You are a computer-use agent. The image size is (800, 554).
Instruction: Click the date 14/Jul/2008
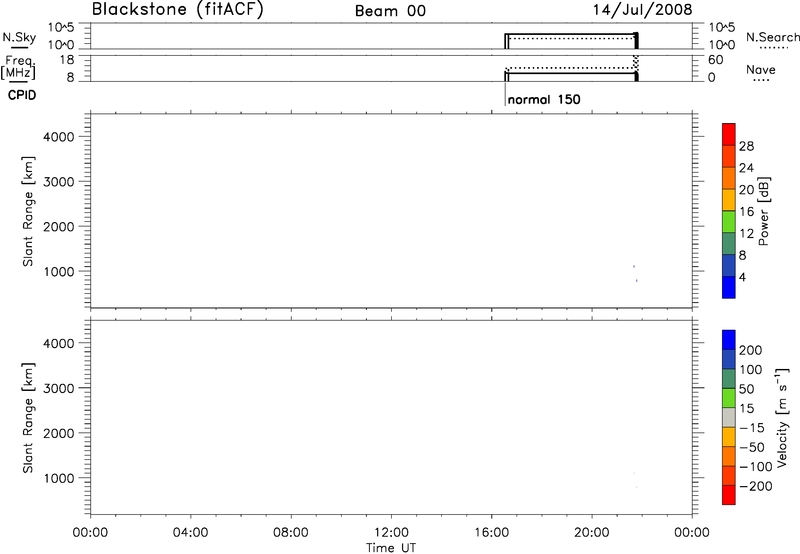coord(642,10)
